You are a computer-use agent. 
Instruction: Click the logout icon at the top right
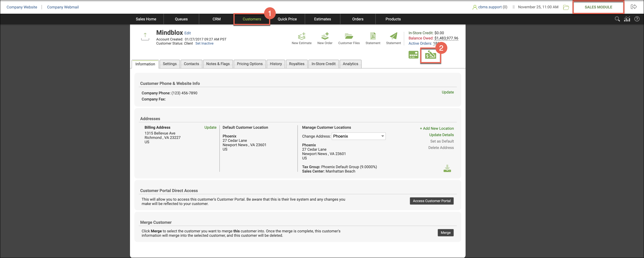pyautogui.click(x=633, y=7)
